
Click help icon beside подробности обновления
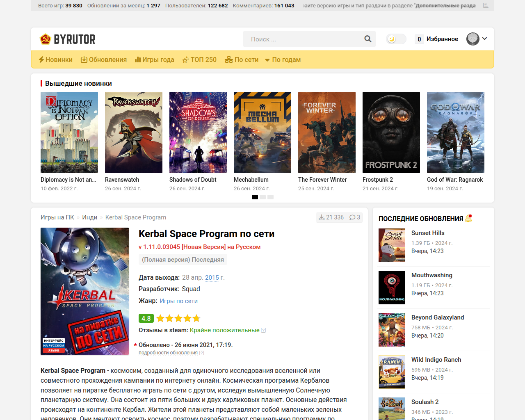point(201,353)
